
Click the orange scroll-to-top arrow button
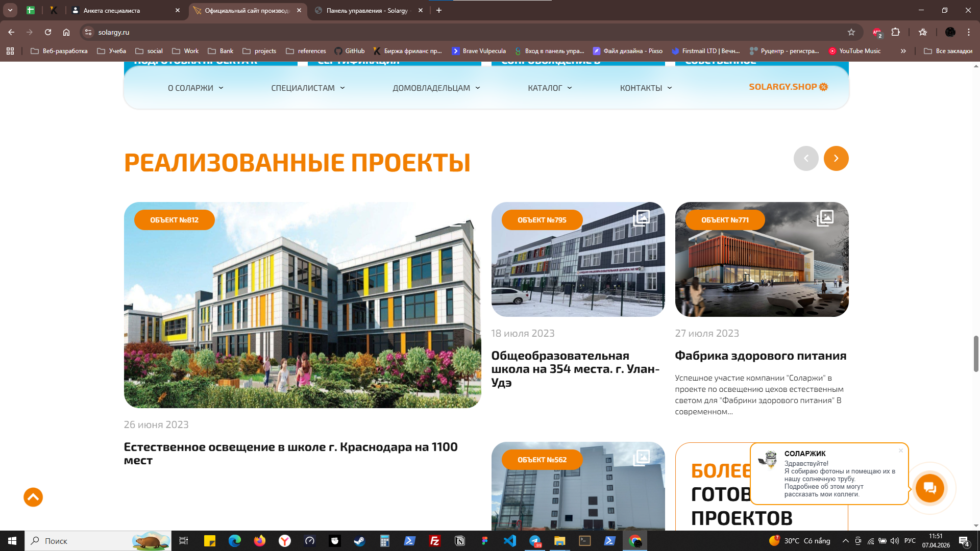point(33,497)
